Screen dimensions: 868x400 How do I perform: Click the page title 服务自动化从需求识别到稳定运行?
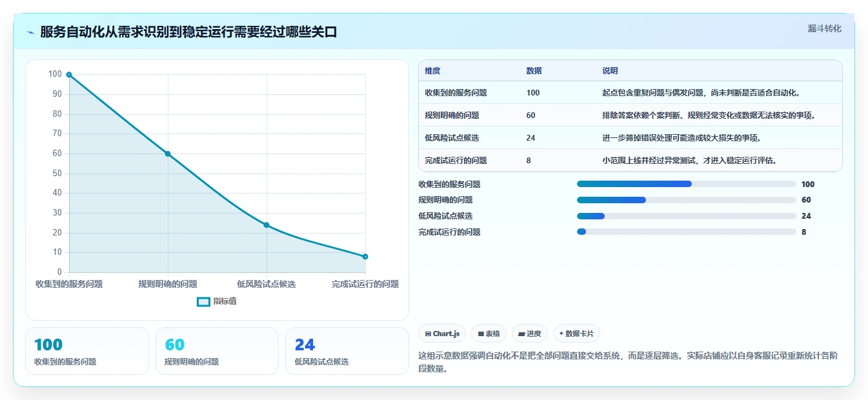(188, 32)
